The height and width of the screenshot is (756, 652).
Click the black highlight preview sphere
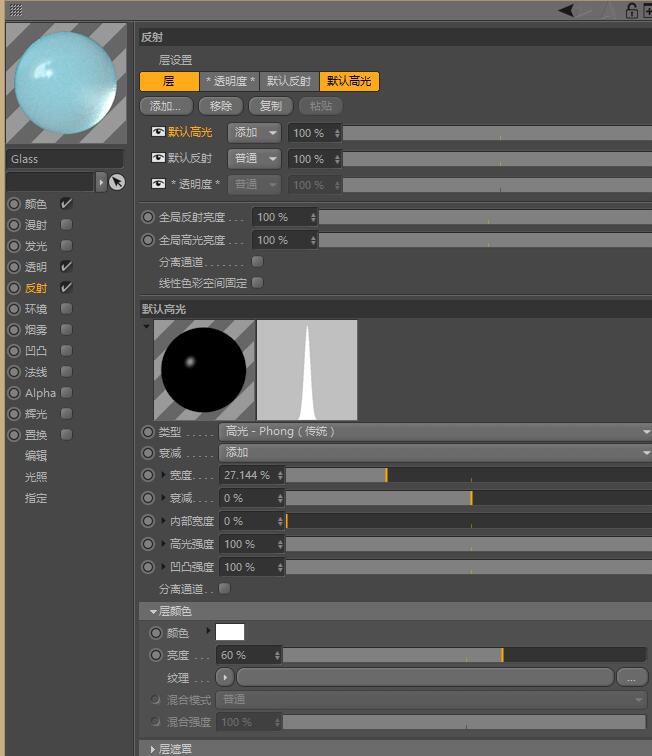(204, 370)
